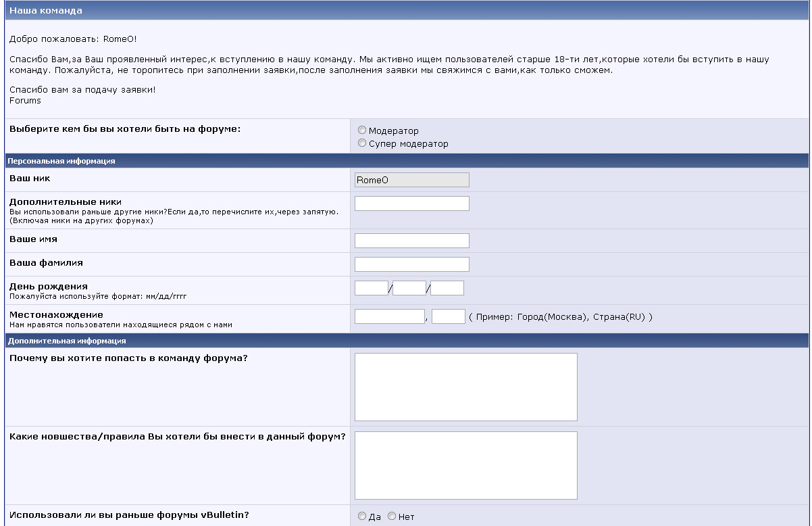Click the 'Использовали ли вы раньше форумы vBulletin?' label
812x526 pixels.
click(x=129, y=515)
